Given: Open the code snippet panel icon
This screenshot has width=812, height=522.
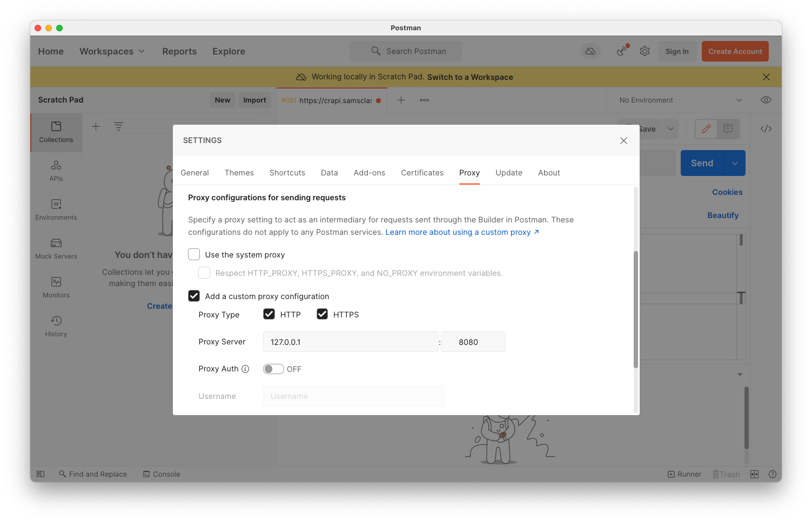Looking at the screenshot, I should coord(766,129).
